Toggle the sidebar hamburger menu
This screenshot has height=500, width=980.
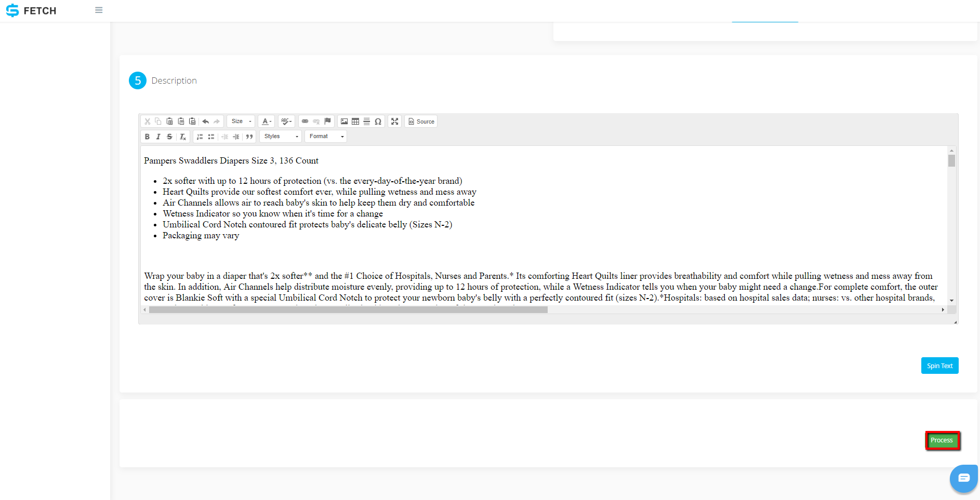click(x=99, y=10)
